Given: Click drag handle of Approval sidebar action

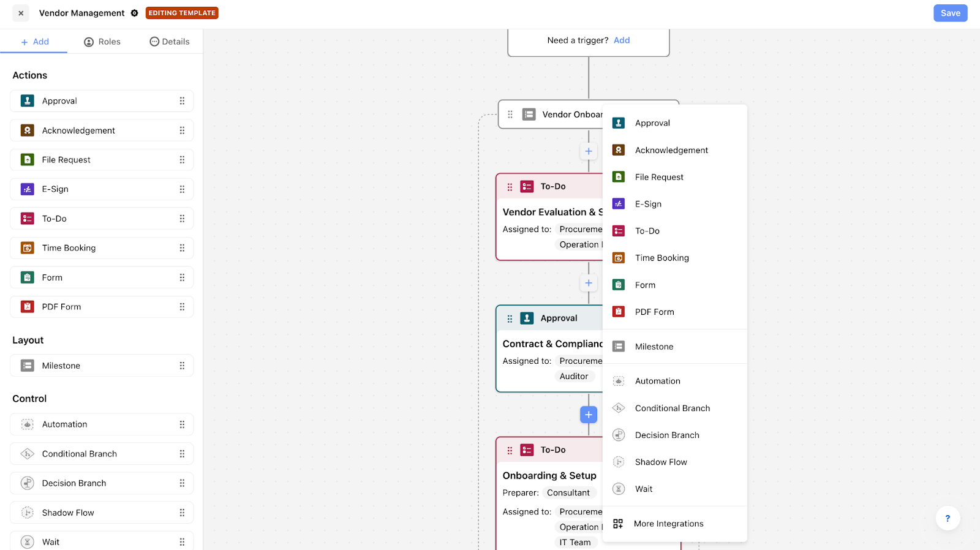Looking at the screenshot, I should (182, 101).
